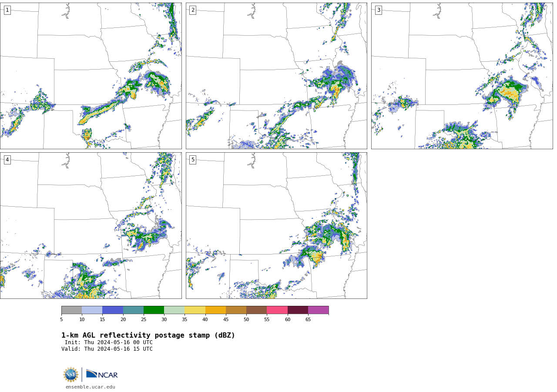
Task: Select the brown 50-55 dBZ swatch
Action: [x=256, y=310]
